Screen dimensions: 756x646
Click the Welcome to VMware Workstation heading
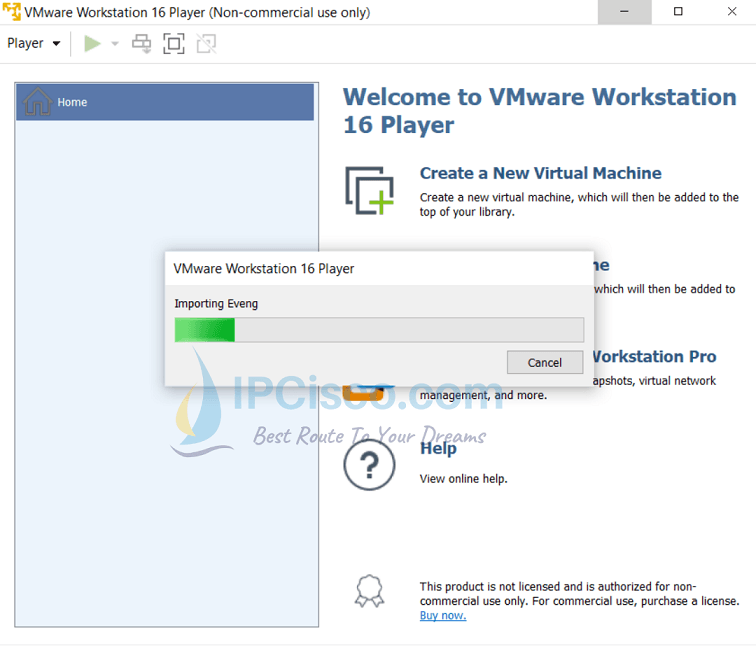click(x=540, y=111)
